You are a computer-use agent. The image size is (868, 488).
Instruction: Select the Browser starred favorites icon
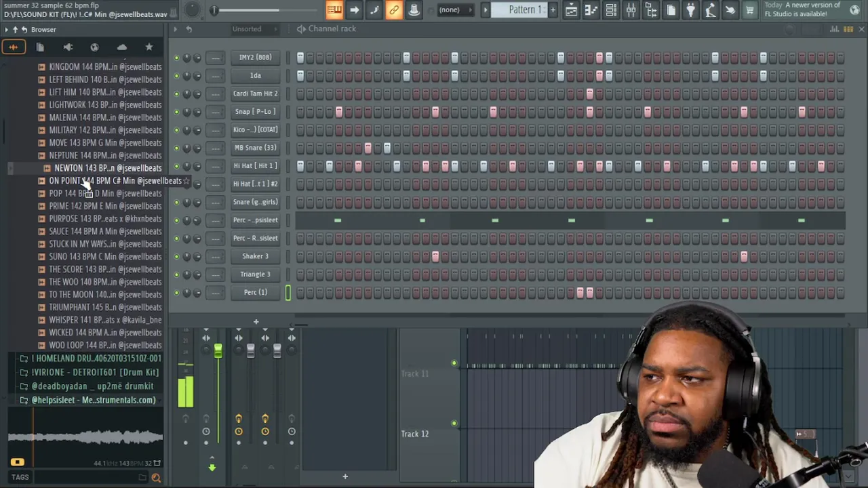(149, 47)
